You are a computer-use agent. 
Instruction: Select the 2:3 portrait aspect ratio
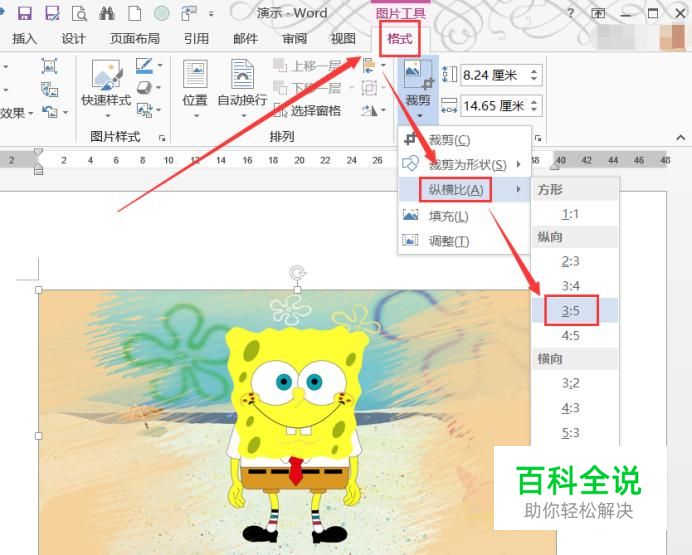(x=574, y=261)
